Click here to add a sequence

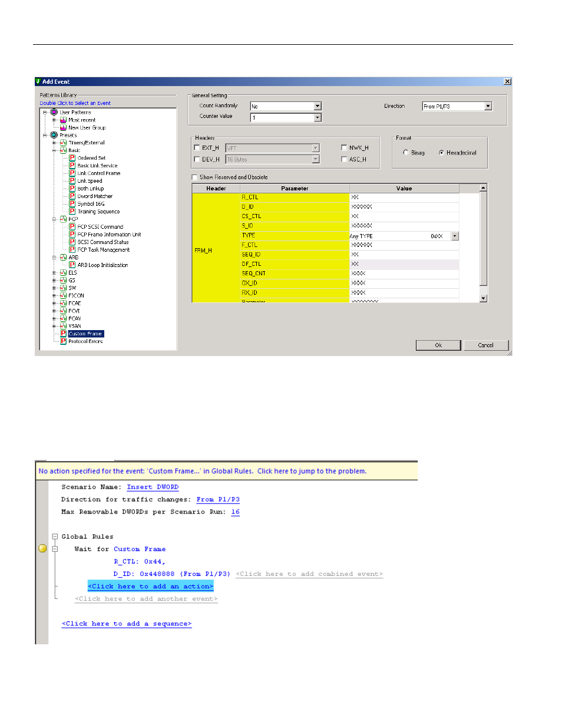(x=127, y=624)
